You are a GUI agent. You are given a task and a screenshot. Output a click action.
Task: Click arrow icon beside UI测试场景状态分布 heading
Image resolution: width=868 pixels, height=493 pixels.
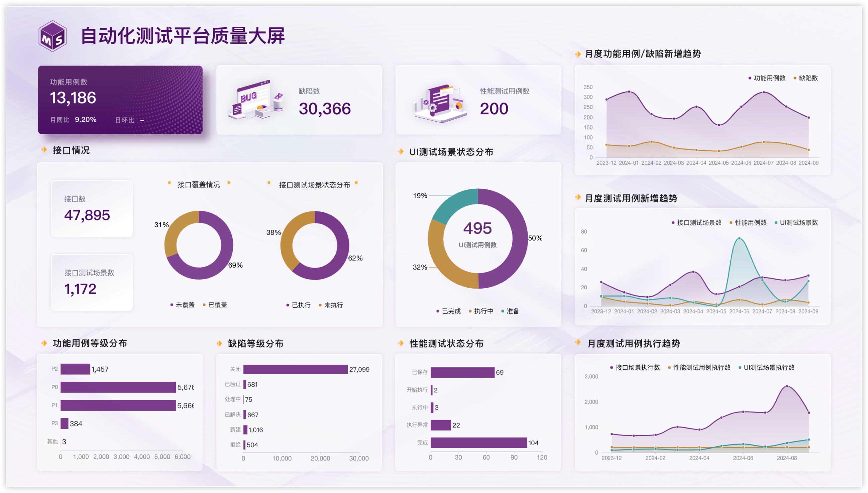[401, 151]
